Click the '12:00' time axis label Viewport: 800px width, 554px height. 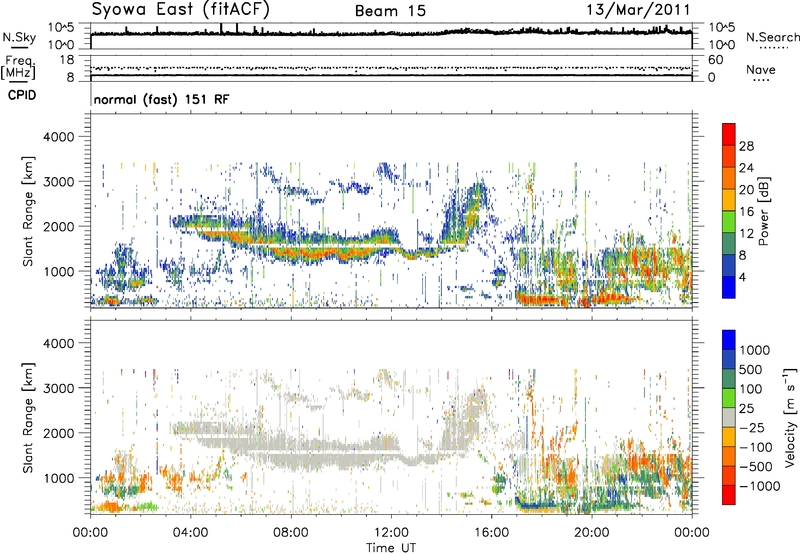coord(391,532)
